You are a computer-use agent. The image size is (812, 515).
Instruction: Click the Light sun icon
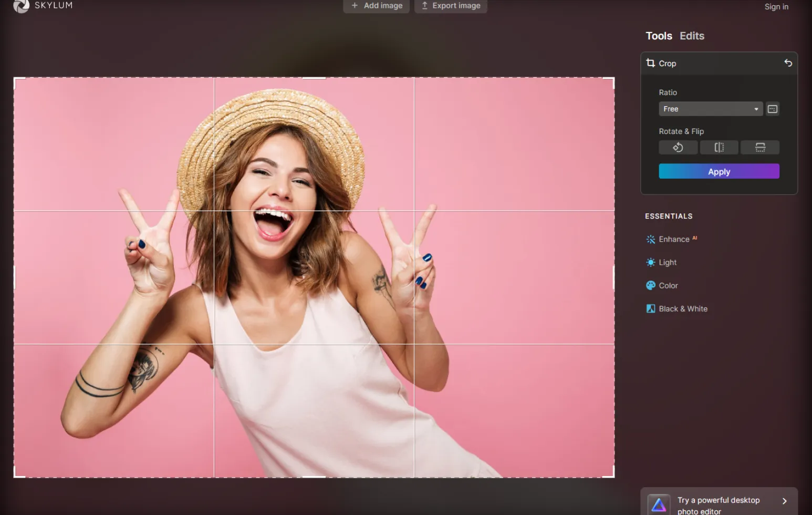pos(651,262)
